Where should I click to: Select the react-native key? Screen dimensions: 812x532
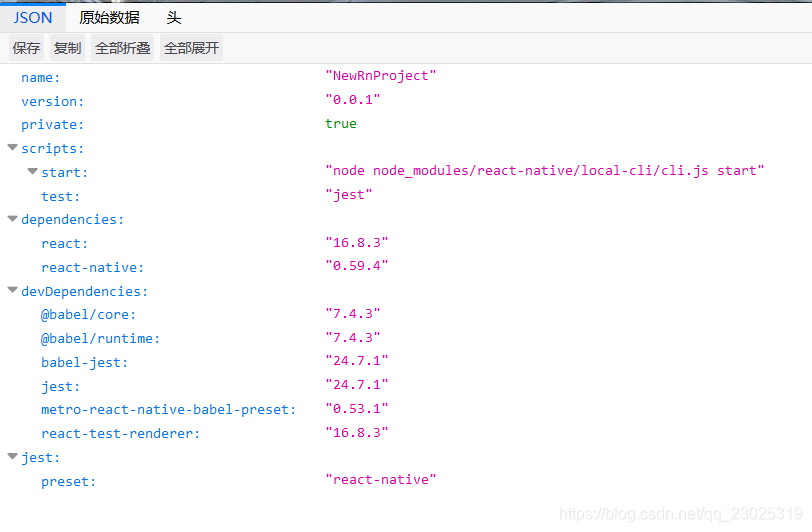point(93,267)
